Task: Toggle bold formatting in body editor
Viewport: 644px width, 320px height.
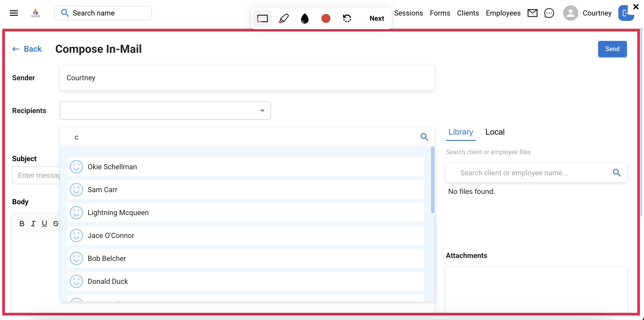Action: (22, 224)
